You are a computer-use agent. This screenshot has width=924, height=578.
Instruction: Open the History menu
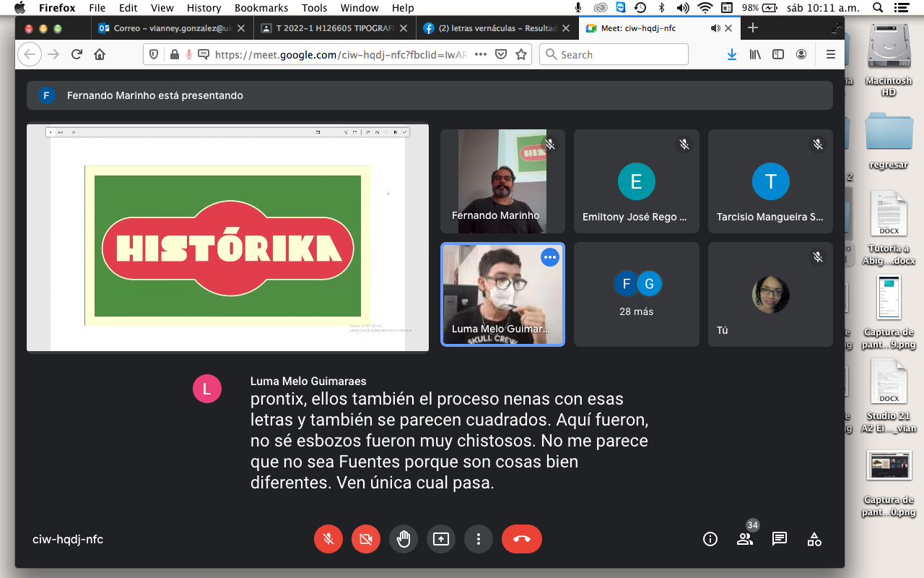[204, 8]
